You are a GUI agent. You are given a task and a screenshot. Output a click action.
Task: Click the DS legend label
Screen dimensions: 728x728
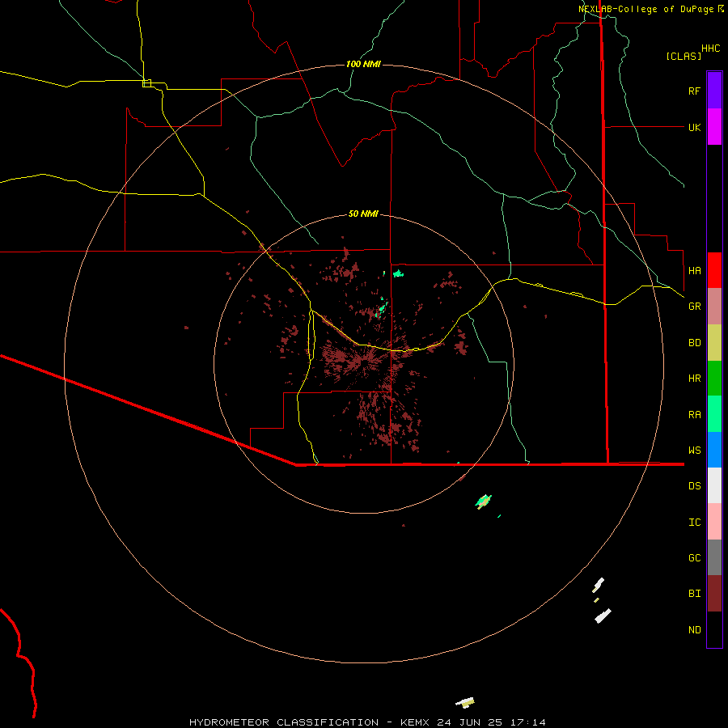[694, 486]
